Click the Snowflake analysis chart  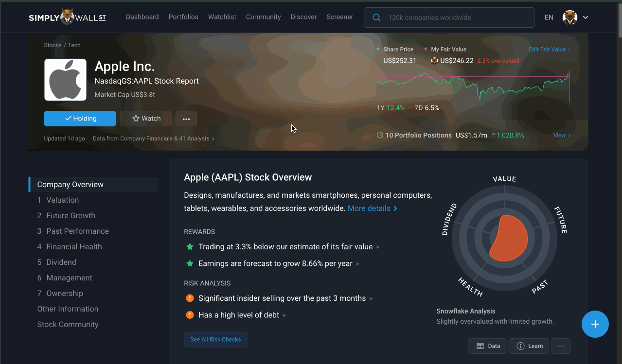[x=504, y=238]
